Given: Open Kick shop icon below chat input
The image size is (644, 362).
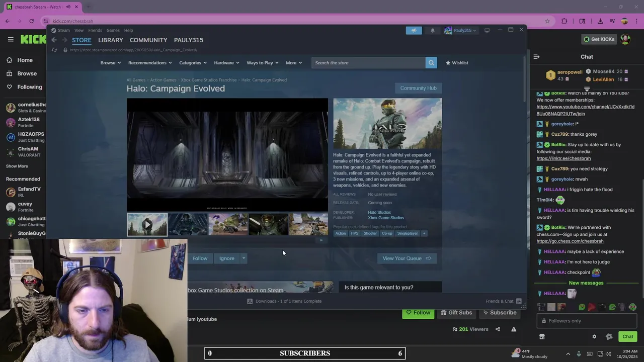Looking at the screenshot, I should click(542, 337).
